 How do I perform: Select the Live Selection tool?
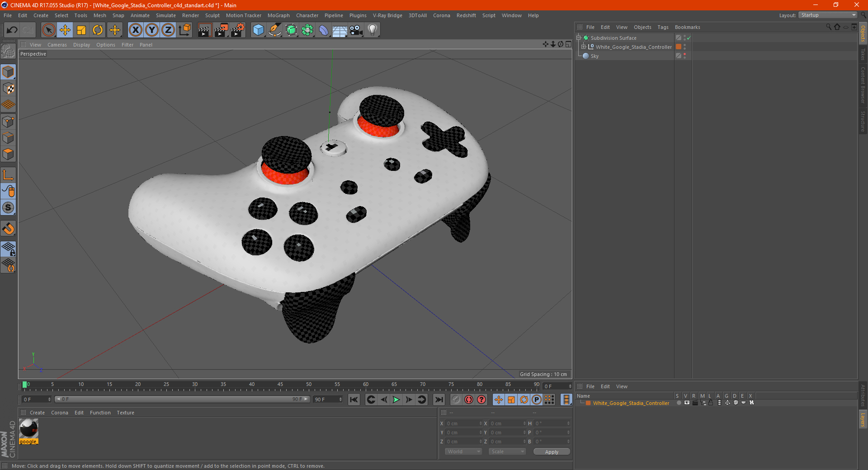(48, 30)
